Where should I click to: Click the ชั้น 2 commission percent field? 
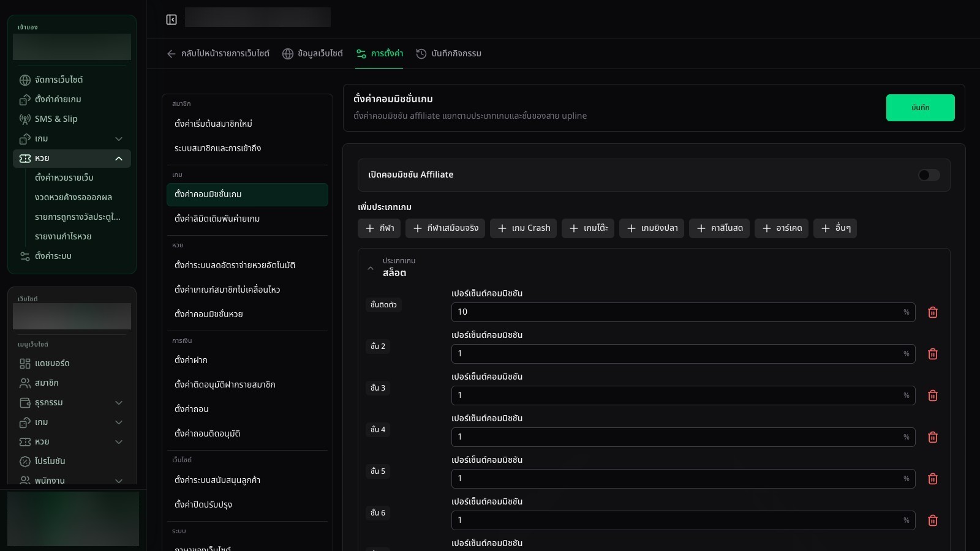tap(683, 354)
